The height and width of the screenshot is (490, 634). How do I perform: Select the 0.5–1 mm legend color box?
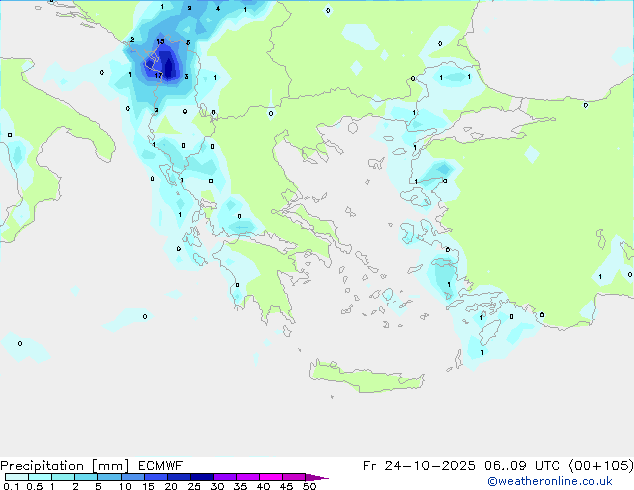(x=40, y=477)
